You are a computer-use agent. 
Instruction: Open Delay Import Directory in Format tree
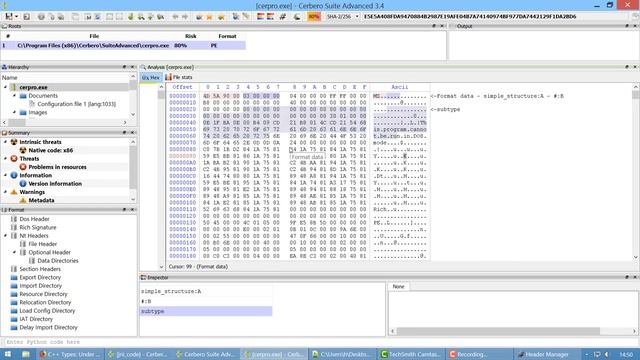(48, 328)
